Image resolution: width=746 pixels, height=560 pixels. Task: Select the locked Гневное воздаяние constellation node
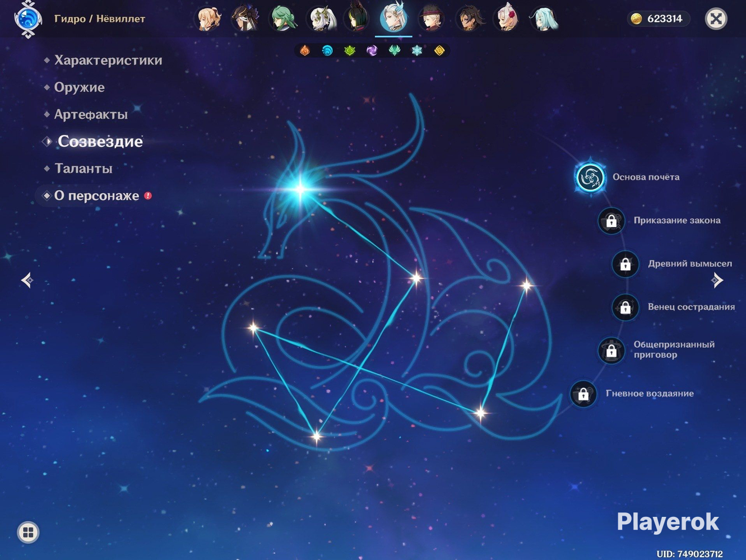click(x=583, y=394)
